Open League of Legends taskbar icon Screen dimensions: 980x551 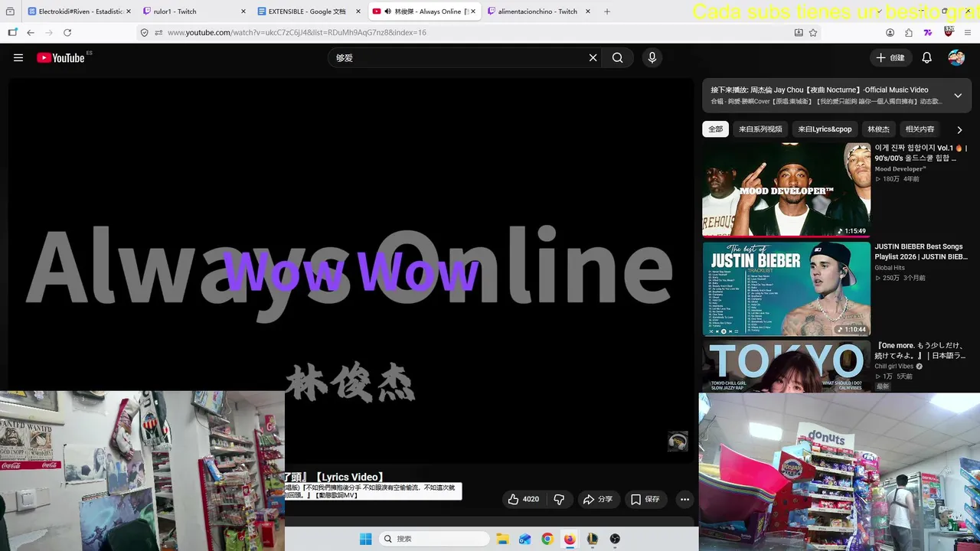592,539
